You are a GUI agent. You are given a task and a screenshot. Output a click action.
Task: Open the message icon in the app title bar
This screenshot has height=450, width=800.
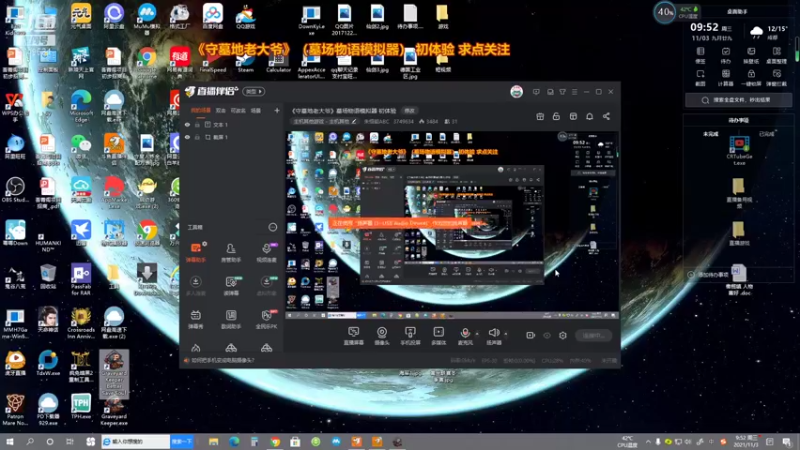click(x=536, y=92)
